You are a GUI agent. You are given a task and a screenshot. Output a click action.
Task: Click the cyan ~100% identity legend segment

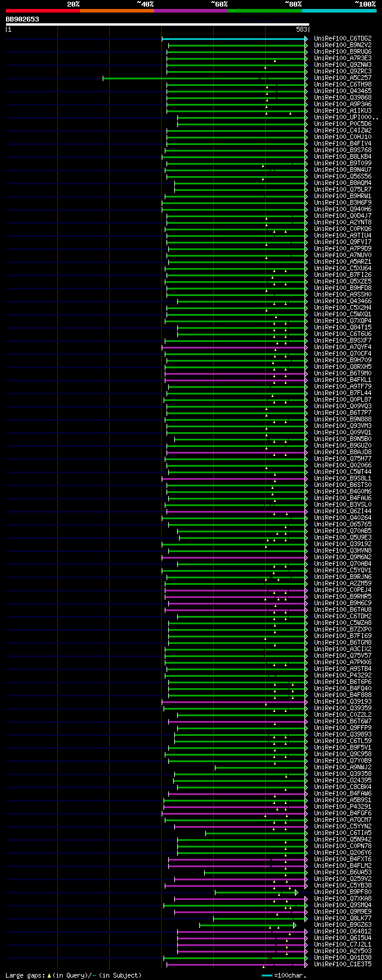[339, 11]
